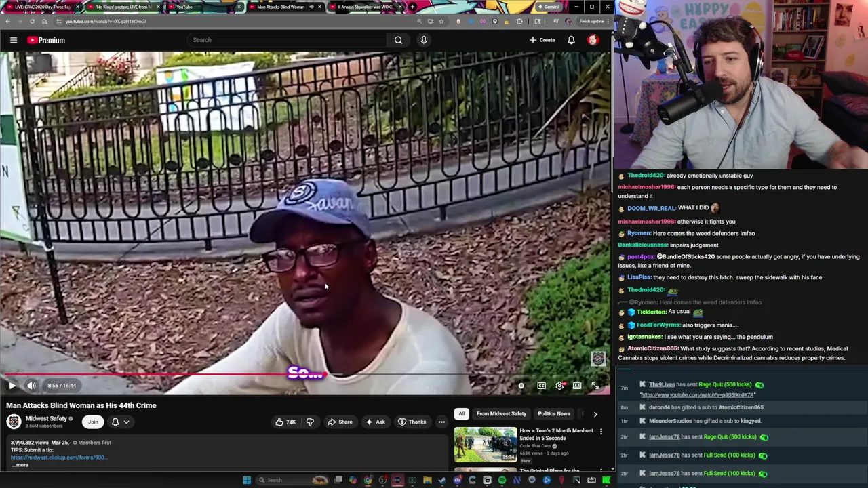Open Spotify from the taskbar

point(502,480)
